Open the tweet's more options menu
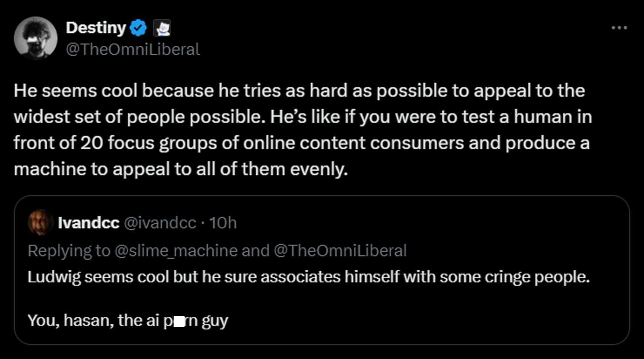The image size is (644, 359). (619, 27)
